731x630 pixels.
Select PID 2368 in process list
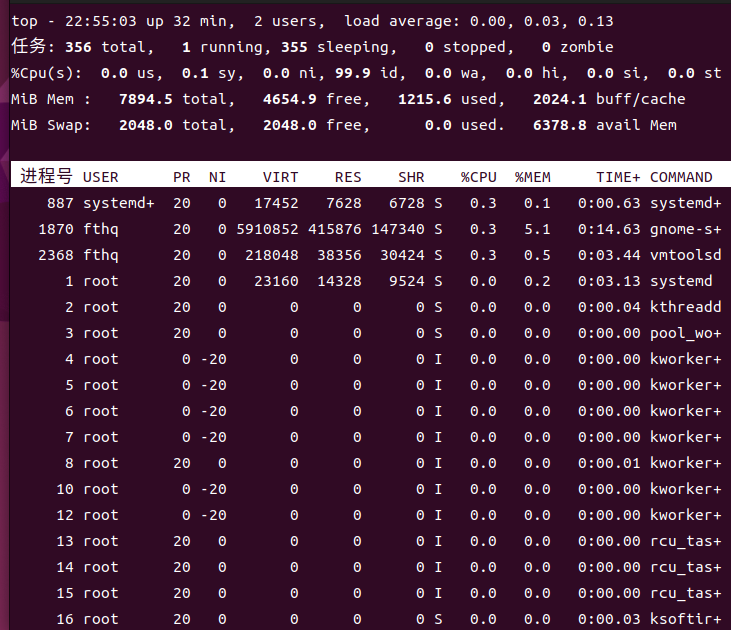(x=55, y=255)
